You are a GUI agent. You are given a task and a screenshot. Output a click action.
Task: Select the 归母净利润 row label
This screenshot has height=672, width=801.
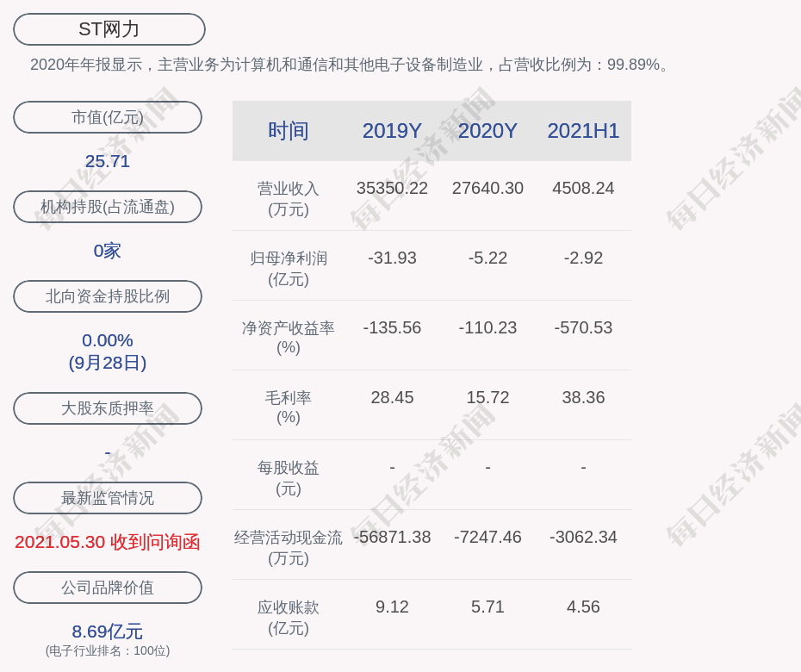click(x=289, y=269)
